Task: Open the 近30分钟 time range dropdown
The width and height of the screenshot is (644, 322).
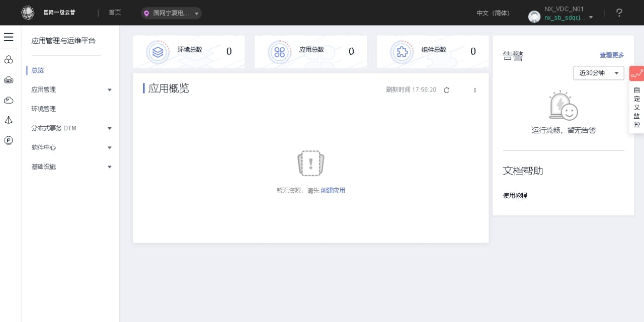Action: [x=598, y=72]
